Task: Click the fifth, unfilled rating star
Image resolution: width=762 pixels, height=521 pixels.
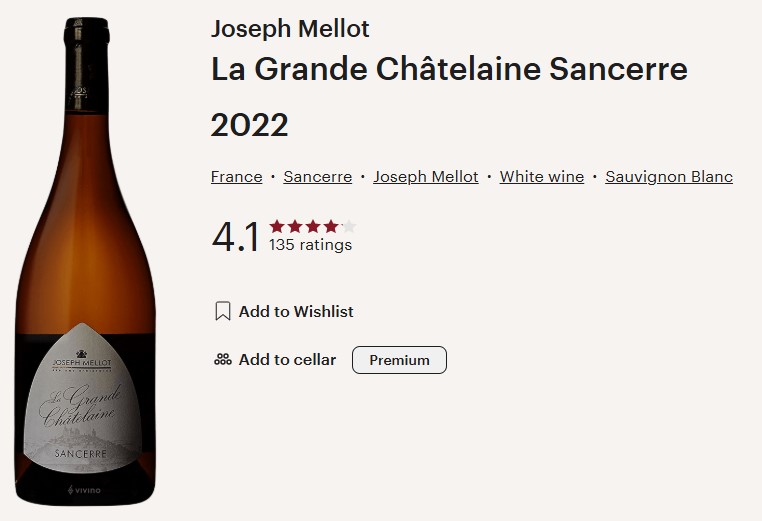Action: click(x=348, y=227)
